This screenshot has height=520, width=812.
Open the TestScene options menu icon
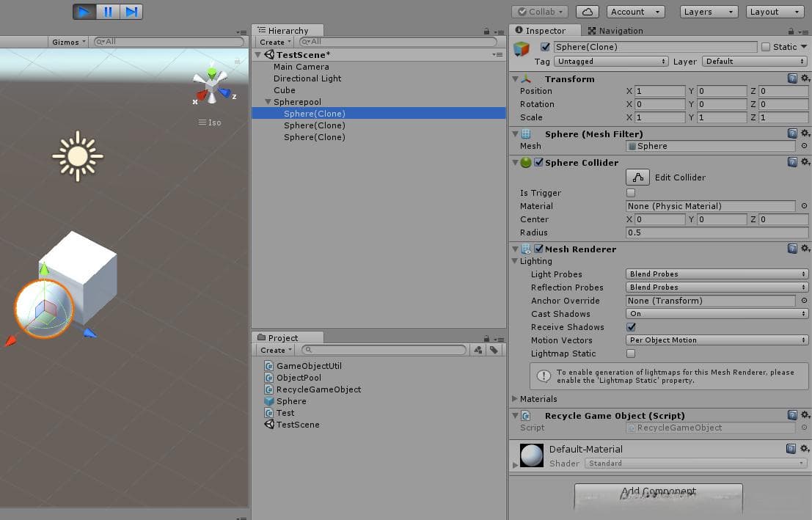coord(497,54)
